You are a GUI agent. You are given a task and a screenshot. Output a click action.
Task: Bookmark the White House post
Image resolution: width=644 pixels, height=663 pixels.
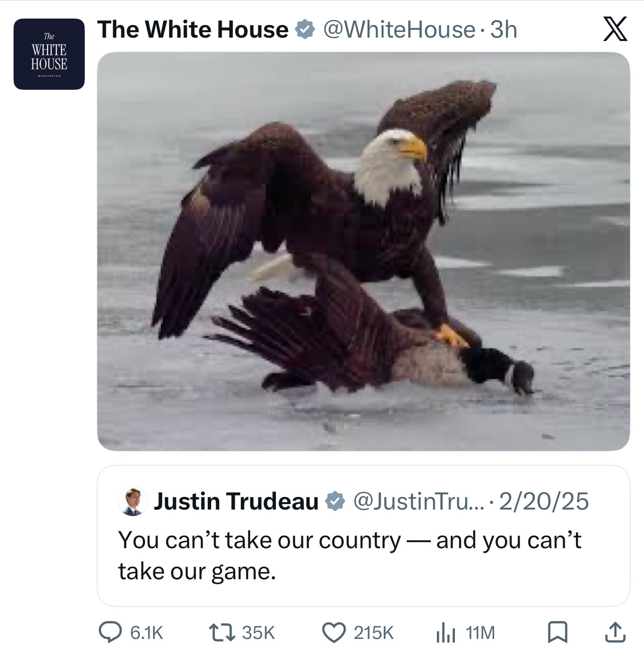coord(557,632)
